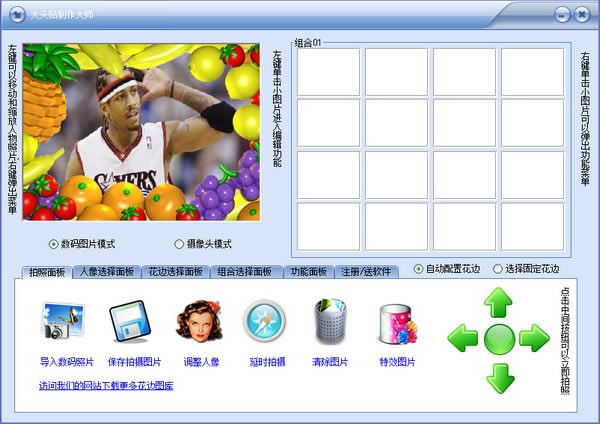This screenshot has height=424, width=600.
Task: Click the first empty thumbnail in 组合01
Action: 327,71
